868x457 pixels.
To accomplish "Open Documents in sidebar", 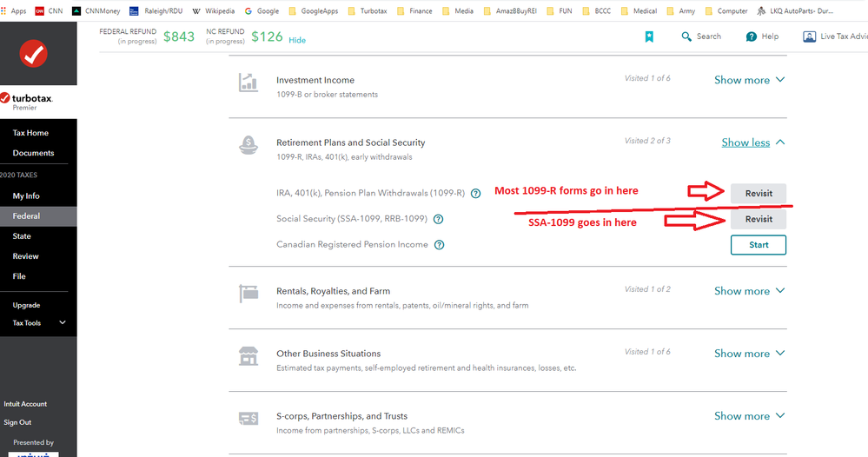I will (33, 153).
